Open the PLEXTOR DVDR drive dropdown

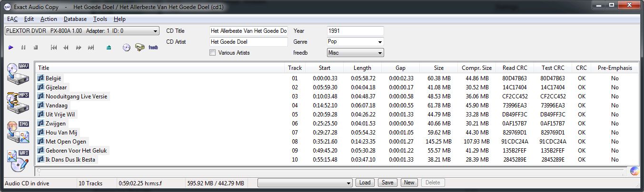pos(82,31)
